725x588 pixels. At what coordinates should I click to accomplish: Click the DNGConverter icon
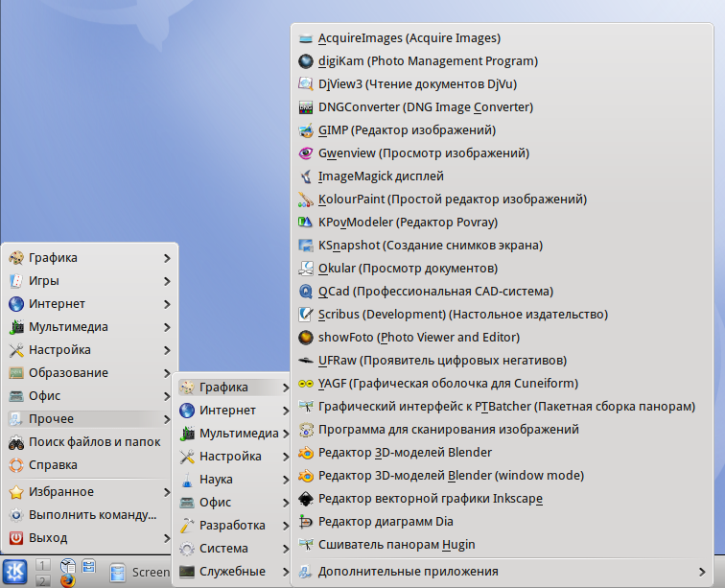point(306,107)
